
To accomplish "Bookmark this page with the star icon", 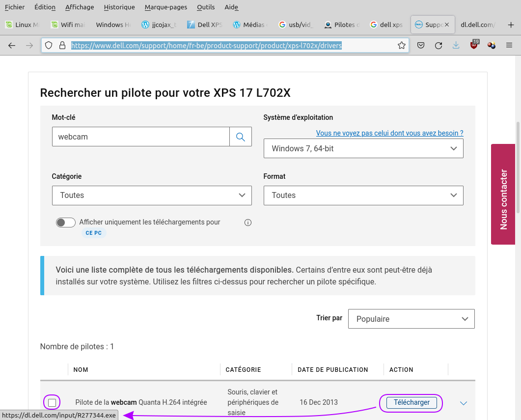I will (x=402, y=46).
